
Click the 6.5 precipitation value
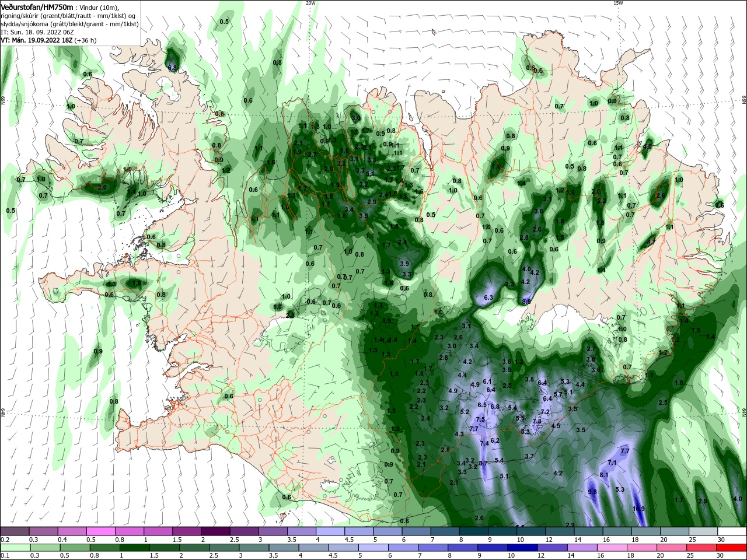[x=482, y=405]
